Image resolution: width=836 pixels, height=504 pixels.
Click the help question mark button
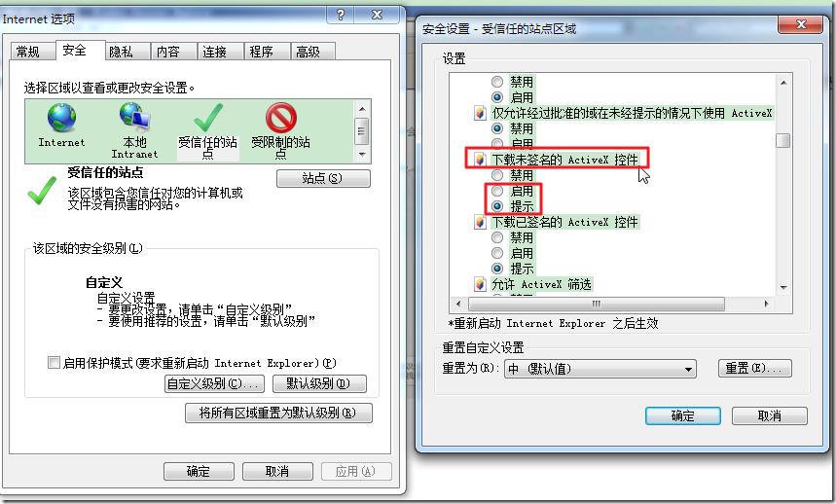pyautogui.click(x=342, y=15)
